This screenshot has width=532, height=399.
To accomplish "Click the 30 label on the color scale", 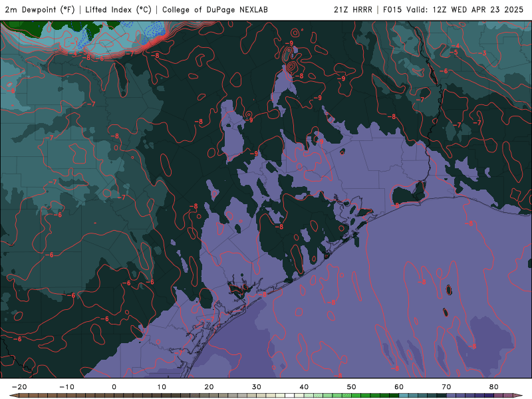I will pos(257,387).
